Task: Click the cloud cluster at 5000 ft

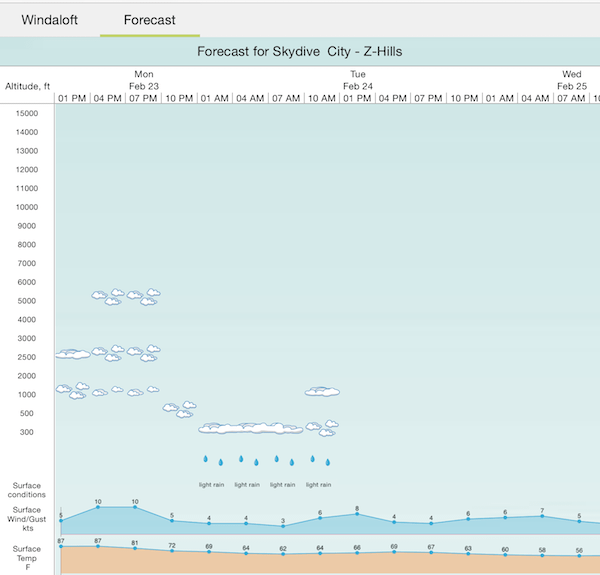Action: 126,296
